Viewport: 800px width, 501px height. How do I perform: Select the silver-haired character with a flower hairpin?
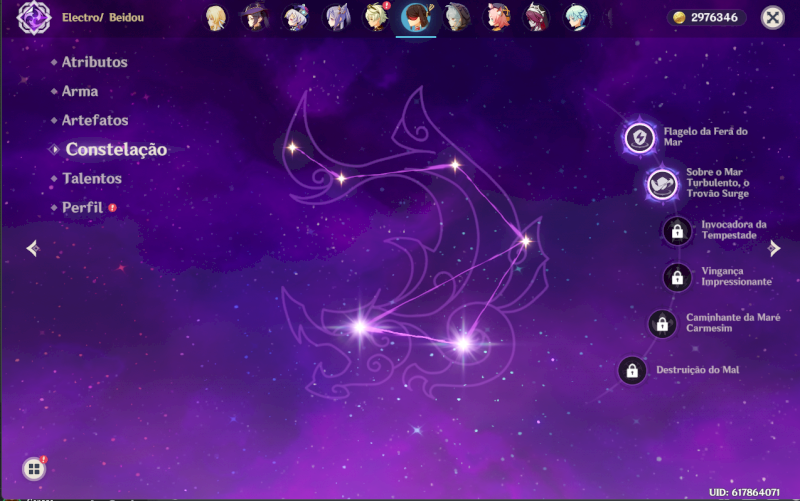[x=296, y=18]
